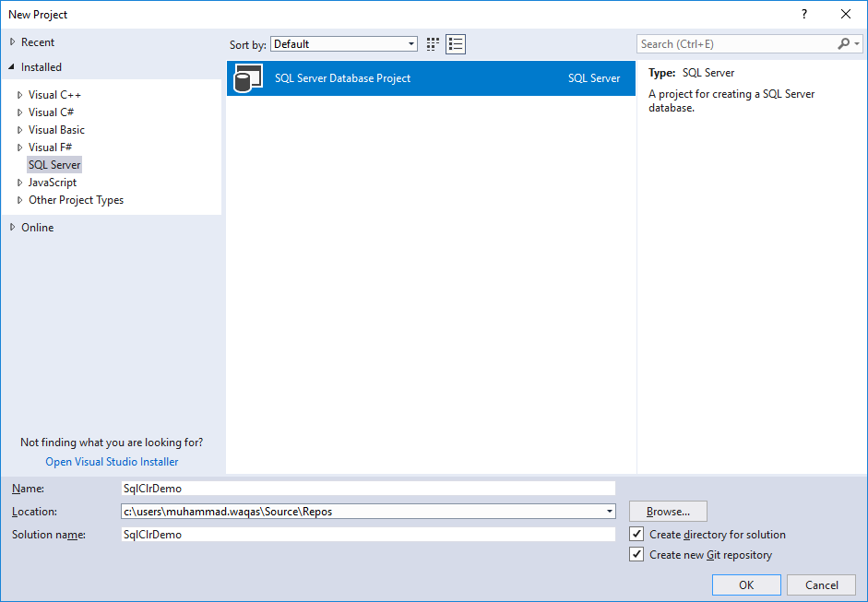Select the JavaScript tree item
This screenshot has width=868, height=602.
pyautogui.click(x=53, y=183)
